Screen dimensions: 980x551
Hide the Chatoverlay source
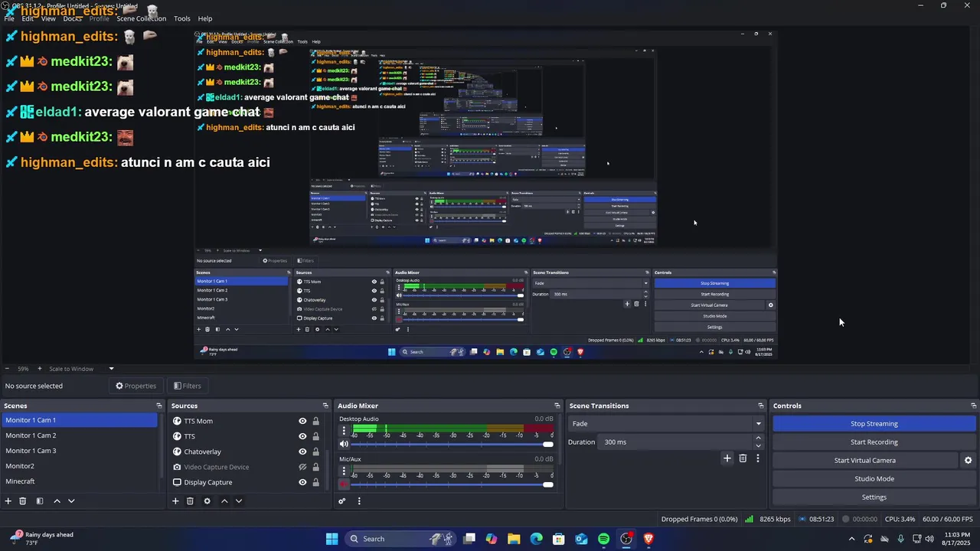(x=302, y=452)
